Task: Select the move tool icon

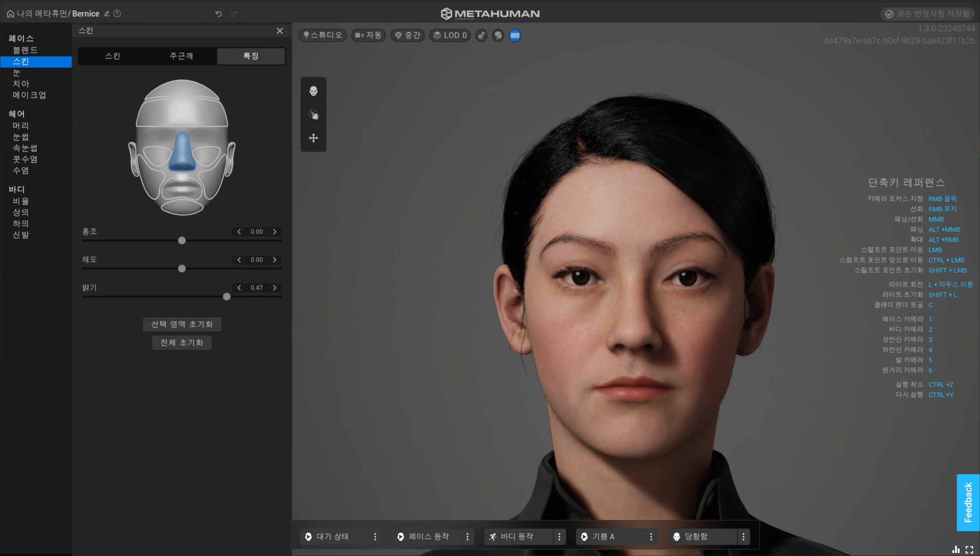Action: point(313,138)
